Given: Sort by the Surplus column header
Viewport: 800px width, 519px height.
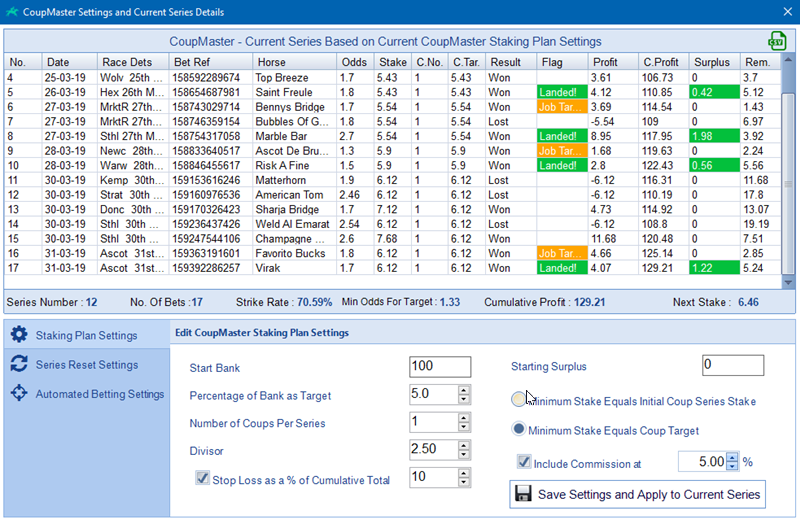Looking at the screenshot, I should pyautogui.click(x=714, y=62).
